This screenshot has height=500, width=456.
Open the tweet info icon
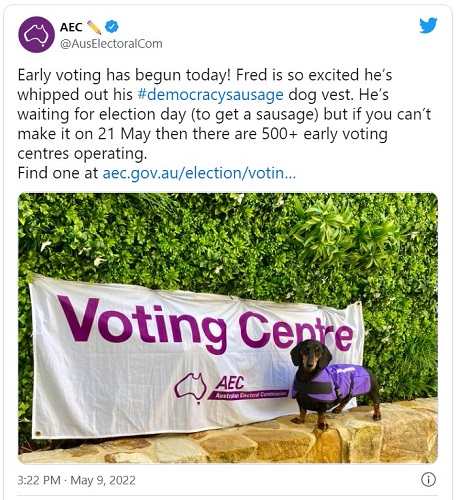[x=428, y=480]
